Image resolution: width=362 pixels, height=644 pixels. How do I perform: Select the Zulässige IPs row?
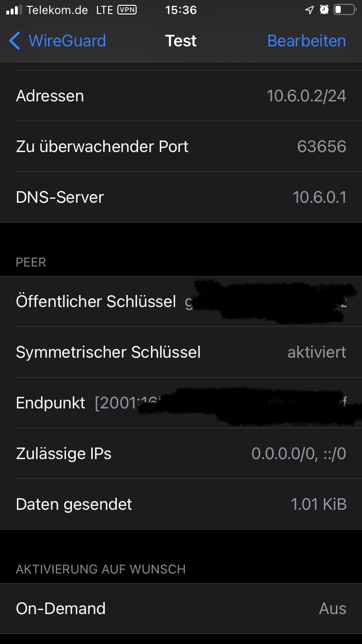181,454
